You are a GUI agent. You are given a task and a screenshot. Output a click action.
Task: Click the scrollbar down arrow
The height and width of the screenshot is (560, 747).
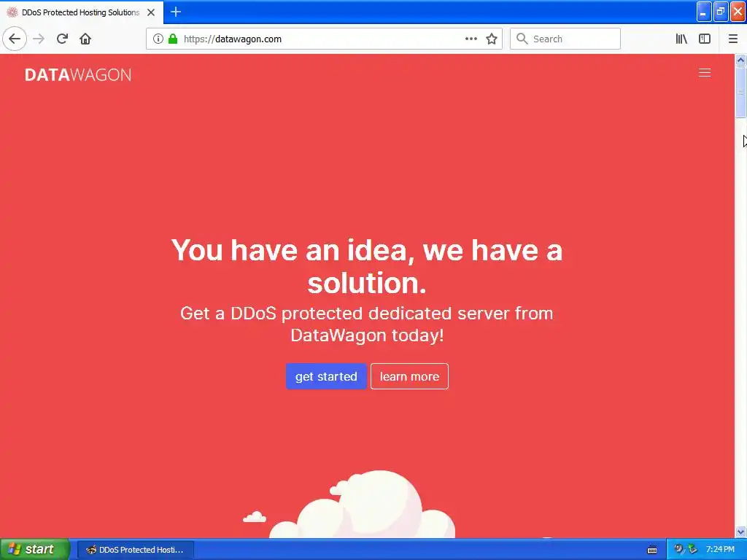(x=740, y=532)
